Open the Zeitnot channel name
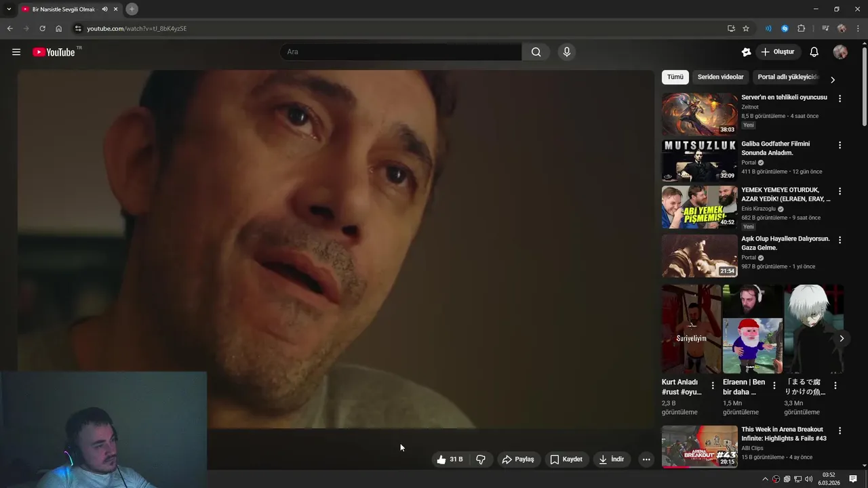 (750, 107)
